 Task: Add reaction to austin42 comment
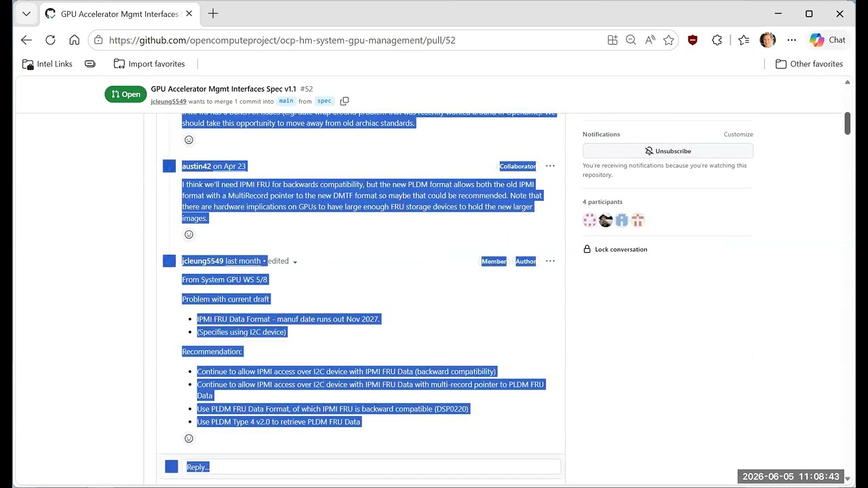click(x=189, y=235)
